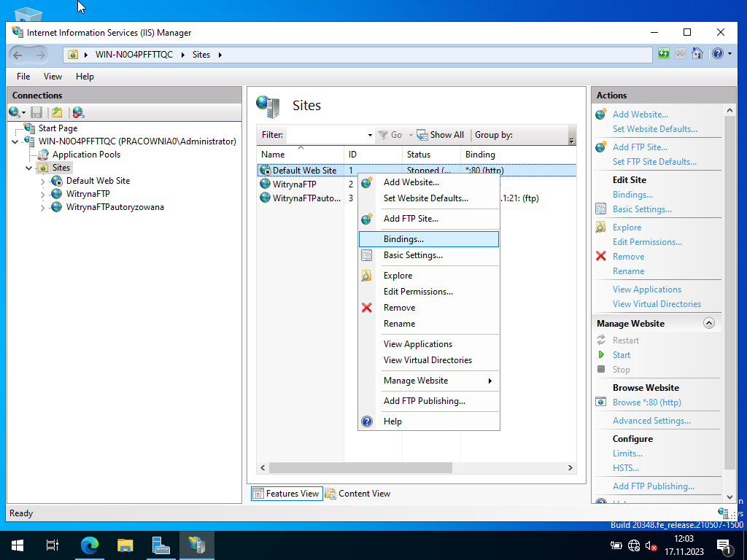Viewport: 747px width, 560px height.
Task: Click the Back navigation arrow
Action: click(18, 55)
